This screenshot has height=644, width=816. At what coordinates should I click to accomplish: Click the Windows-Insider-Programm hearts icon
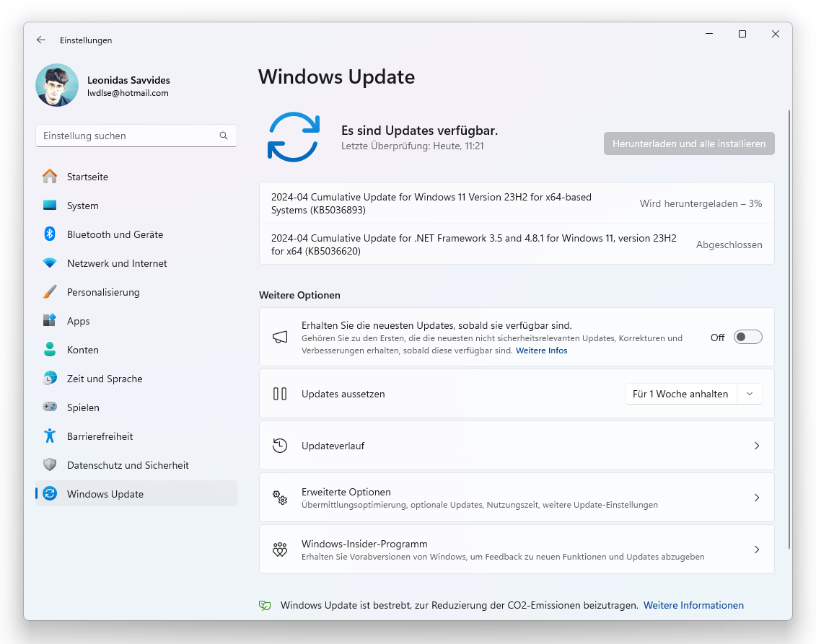point(280,550)
